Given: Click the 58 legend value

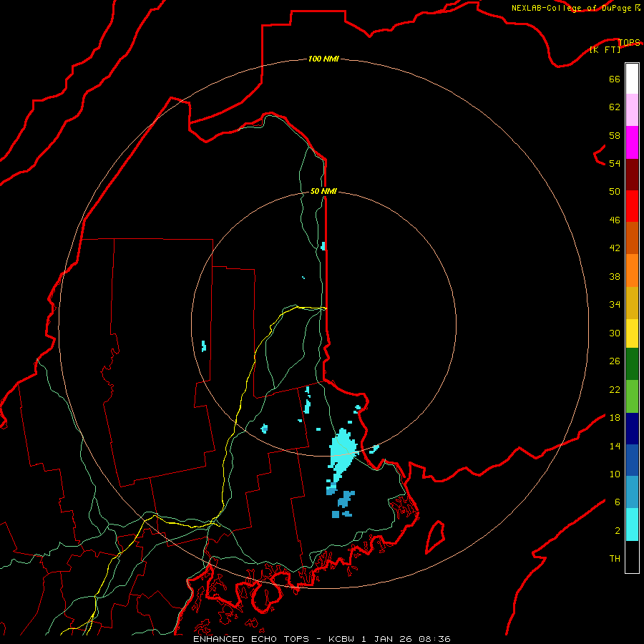Looking at the screenshot, I should 615,135.
